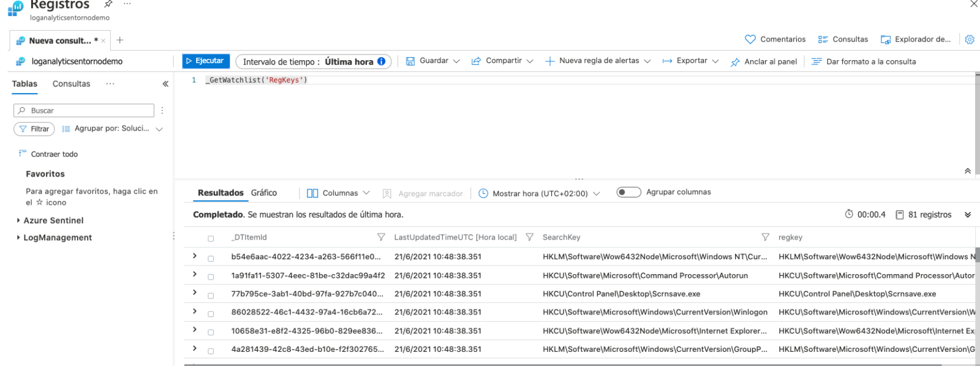Click the Ejecutar run query button

[x=206, y=61]
